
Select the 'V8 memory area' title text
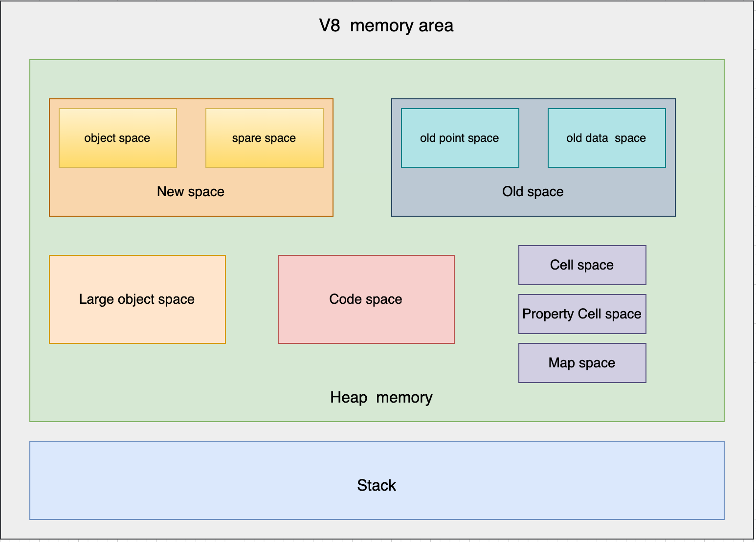pyautogui.click(x=386, y=25)
